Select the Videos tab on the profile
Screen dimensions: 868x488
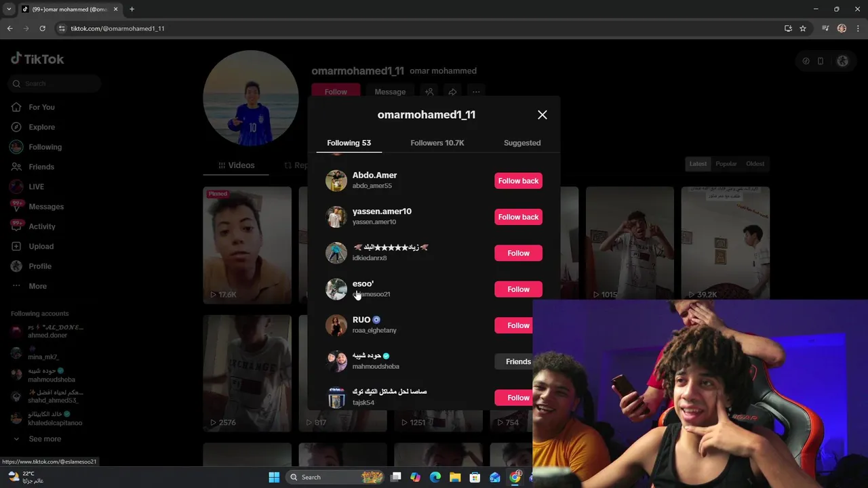(x=236, y=165)
